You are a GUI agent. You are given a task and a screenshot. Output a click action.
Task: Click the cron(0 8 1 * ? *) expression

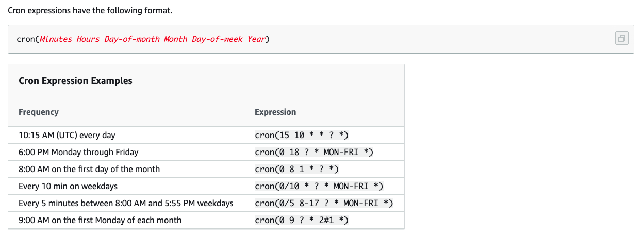point(296,169)
